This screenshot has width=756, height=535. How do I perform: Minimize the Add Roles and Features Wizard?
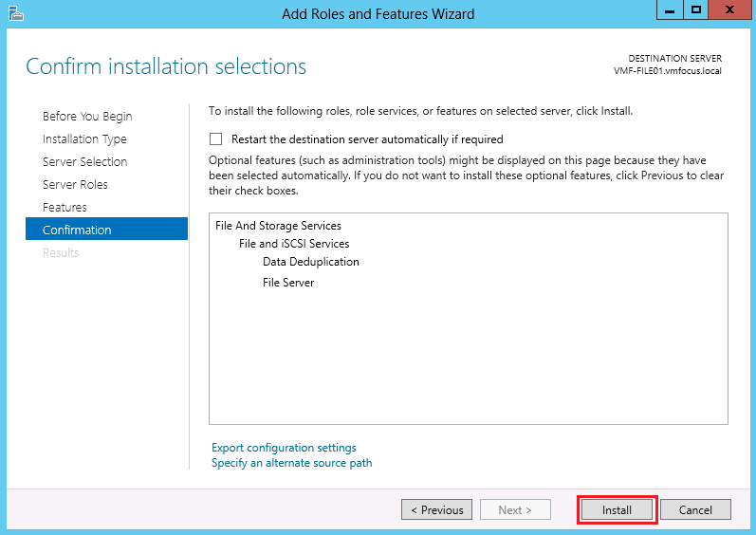click(x=669, y=11)
